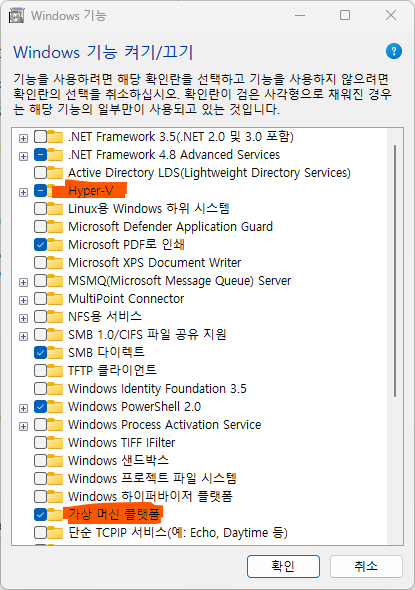Expand MultiPoint Connector tree node
415x590 pixels.
23,300
